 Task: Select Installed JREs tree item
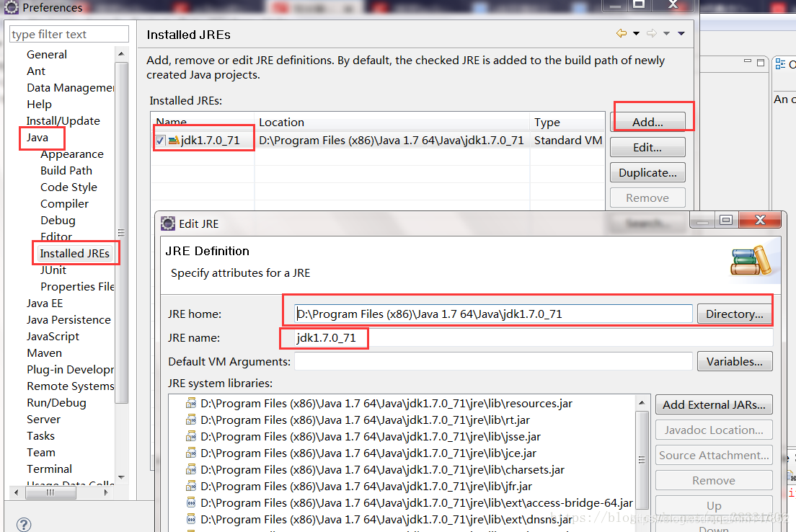[75, 253]
